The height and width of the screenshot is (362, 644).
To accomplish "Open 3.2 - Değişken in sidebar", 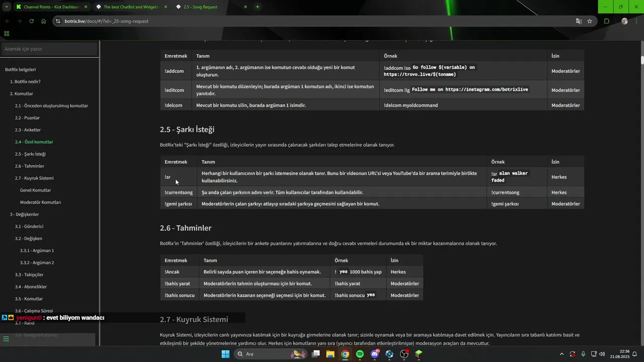I will coord(29,238).
